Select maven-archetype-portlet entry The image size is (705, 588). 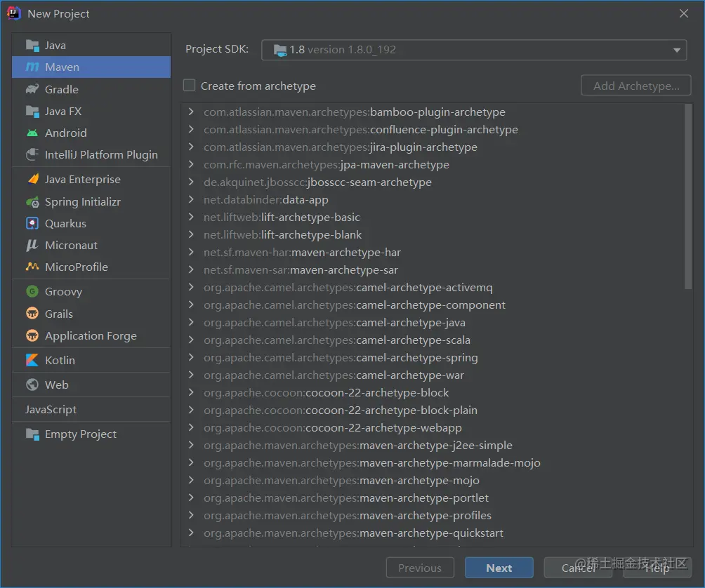point(345,497)
